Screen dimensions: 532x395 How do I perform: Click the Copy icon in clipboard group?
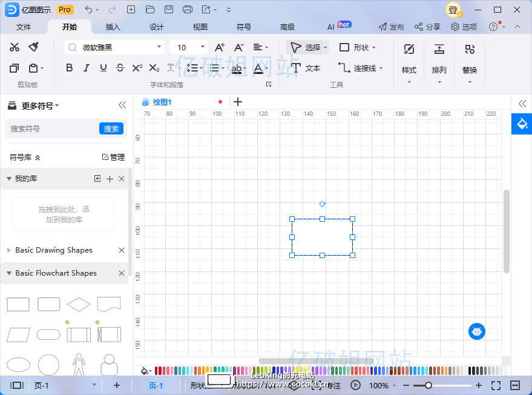tap(15, 68)
